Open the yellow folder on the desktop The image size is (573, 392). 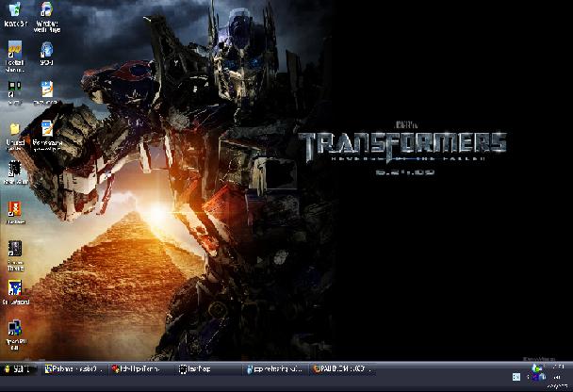[x=15, y=136]
